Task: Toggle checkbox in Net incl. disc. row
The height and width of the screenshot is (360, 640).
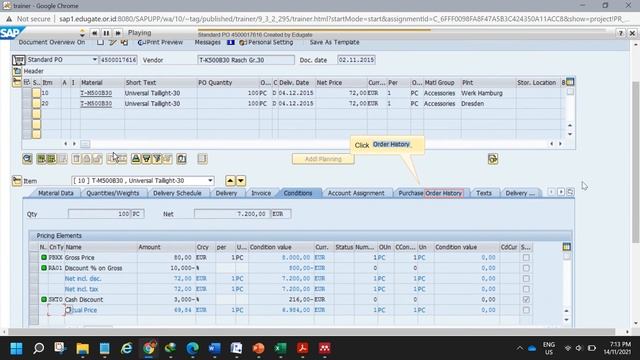Action: pyautogui.click(x=526, y=279)
